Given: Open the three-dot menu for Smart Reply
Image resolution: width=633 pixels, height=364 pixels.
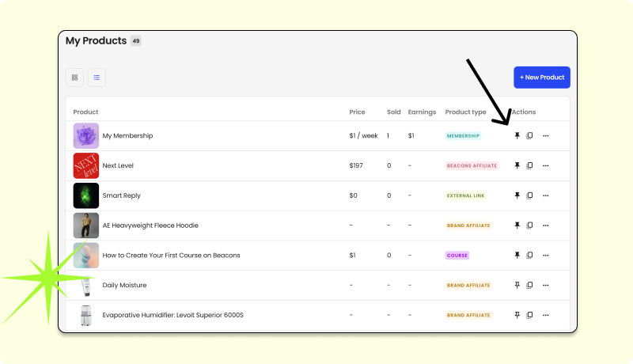Looking at the screenshot, I should [545, 195].
